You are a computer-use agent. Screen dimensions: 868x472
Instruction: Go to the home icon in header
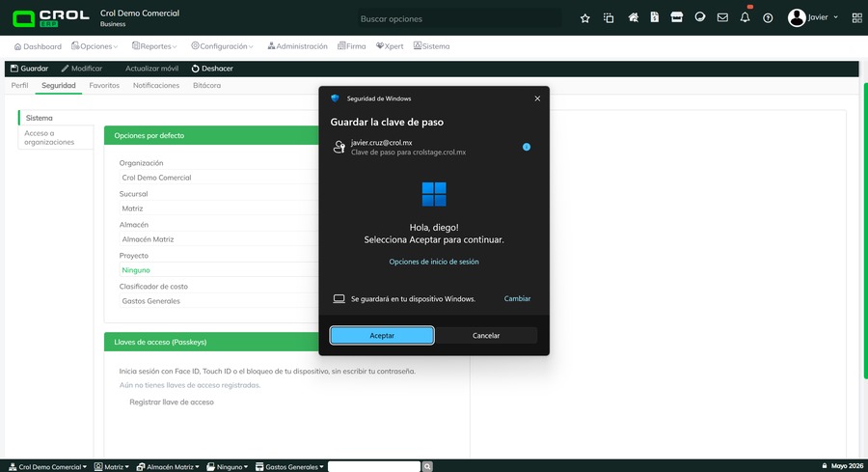pos(634,17)
